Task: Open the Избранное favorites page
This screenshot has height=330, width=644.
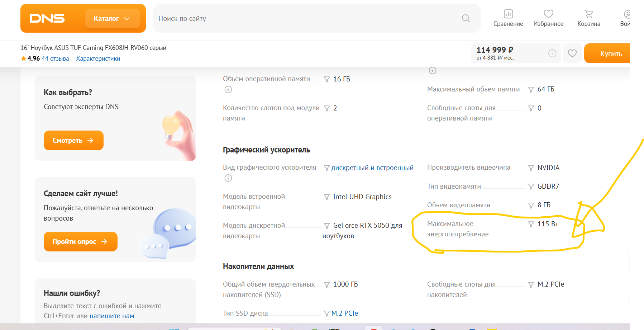Action: [548, 18]
